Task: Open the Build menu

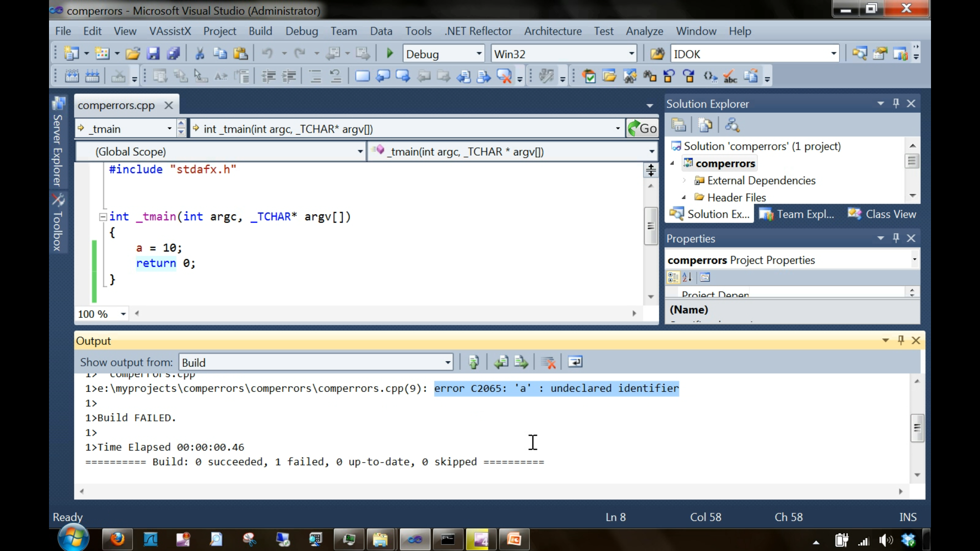Action: [260, 31]
